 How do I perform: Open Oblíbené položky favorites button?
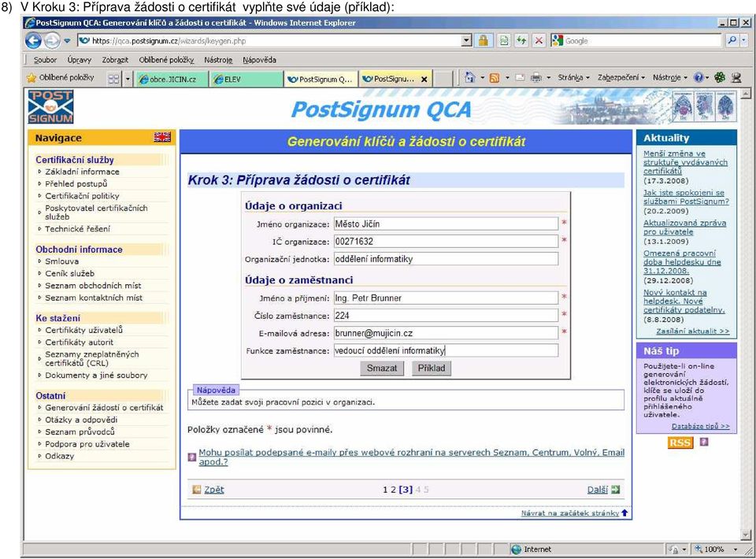(61, 78)
